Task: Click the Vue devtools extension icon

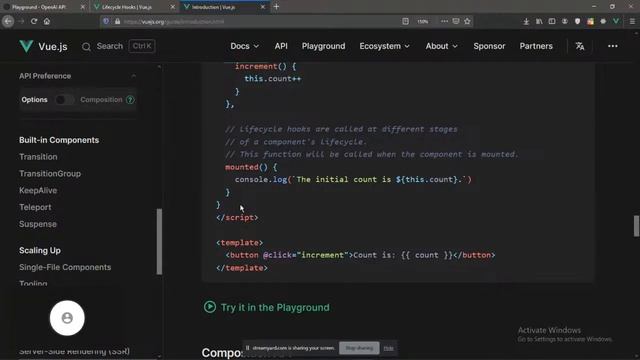Action: click(x=616, y=21)
